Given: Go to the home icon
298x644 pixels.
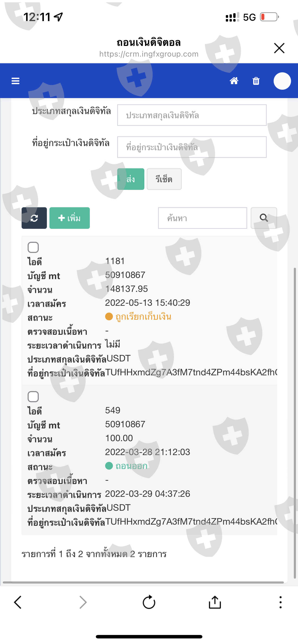Looking at the screenshot, I should click(234, 81).
